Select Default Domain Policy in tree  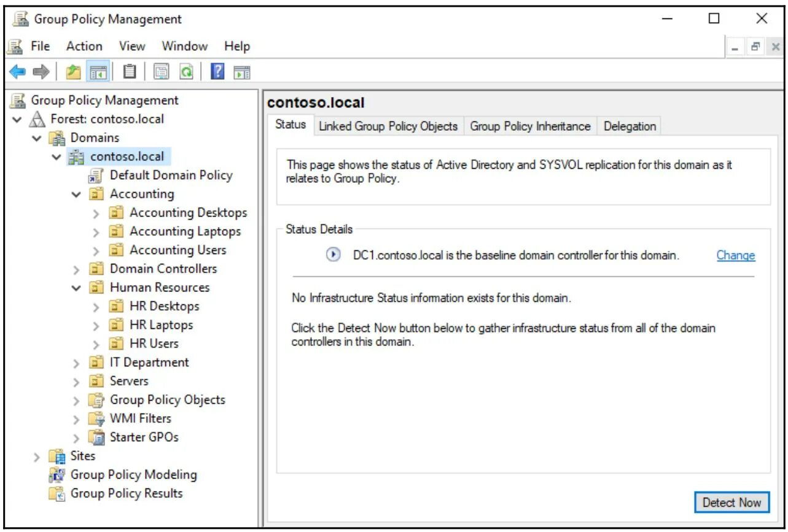tap(171, 175)
